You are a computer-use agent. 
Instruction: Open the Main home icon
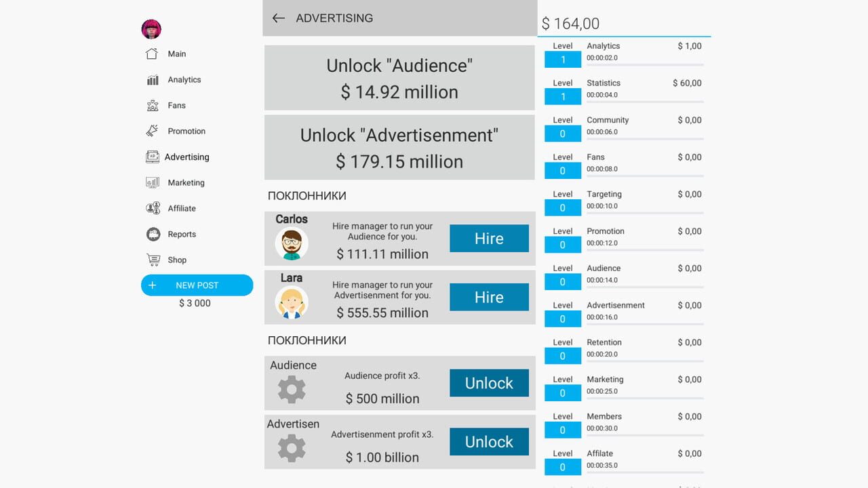pyautogui.click(x=151, y=54)
